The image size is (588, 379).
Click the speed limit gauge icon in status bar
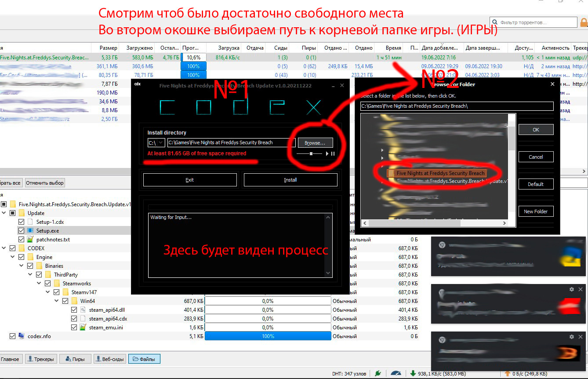tap(396, 374)
